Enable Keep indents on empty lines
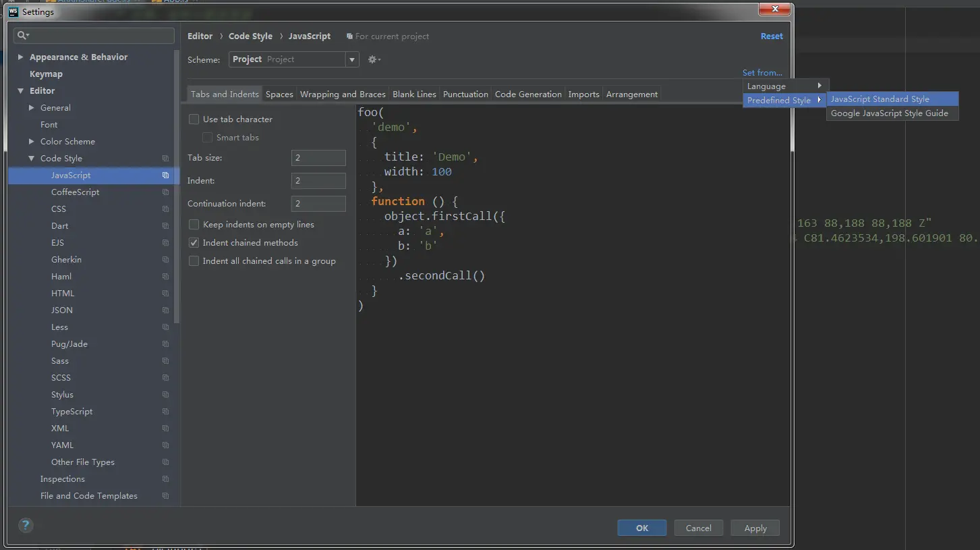 194,225
